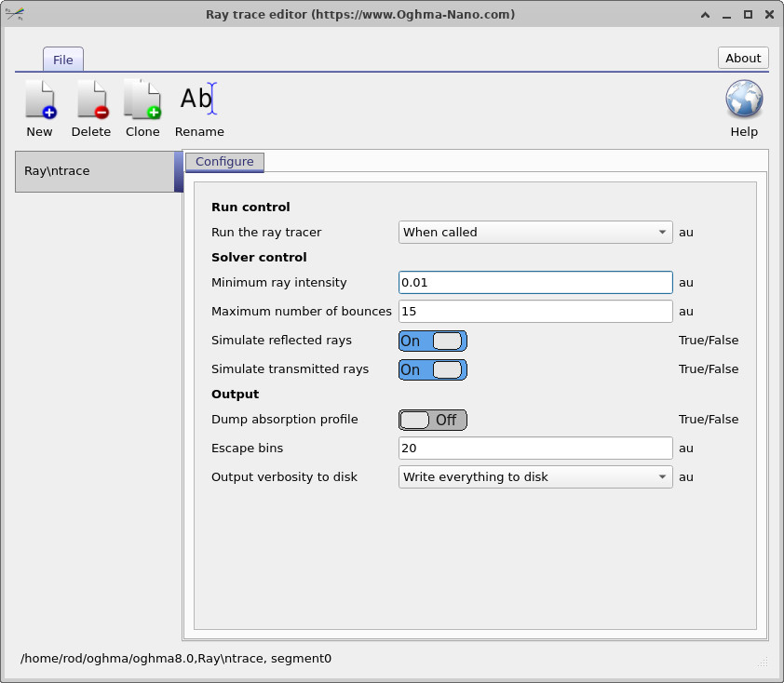
Task: Focus the Escape bins input box
Action: point(535,448)
